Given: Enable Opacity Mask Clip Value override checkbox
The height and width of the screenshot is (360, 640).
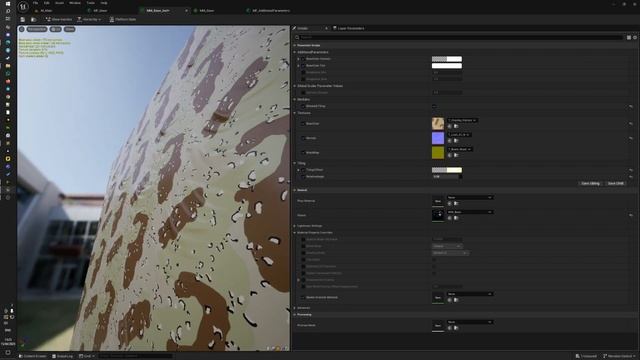Looking at the screenshot, I should 303,239.
